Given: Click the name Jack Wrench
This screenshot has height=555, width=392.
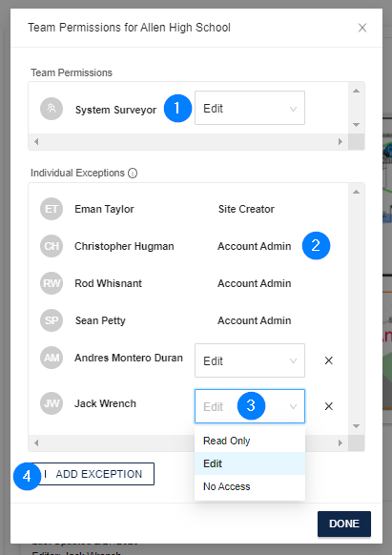Looking at the screenshot, I should click(105, 403).
